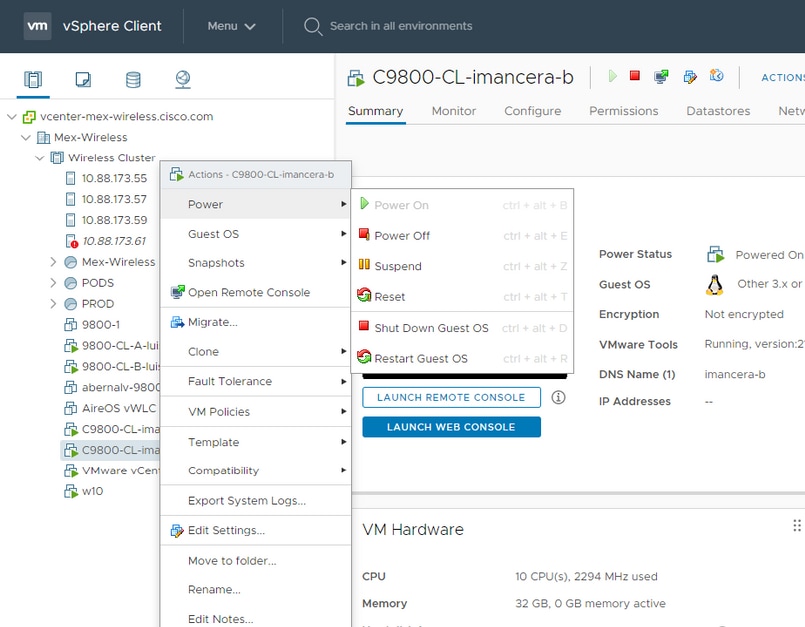Select host 10.88.173.57 in tree
805x627 pixels.
[x=114, y=199]
